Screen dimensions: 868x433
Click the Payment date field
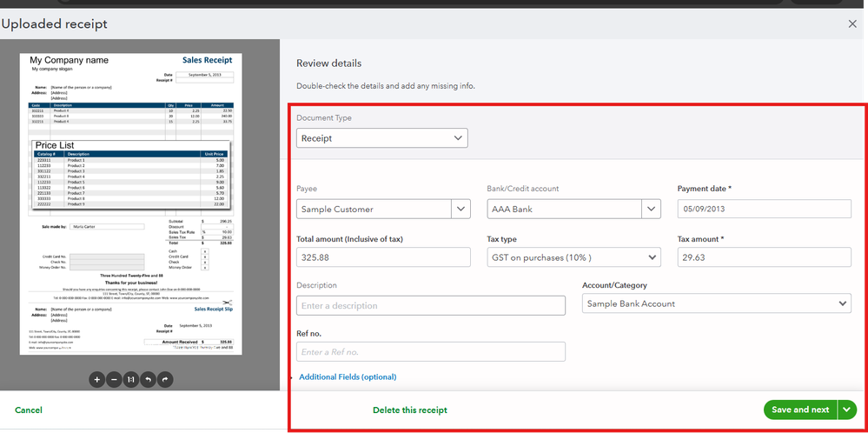pyautogui.click(x=764, y=209)
